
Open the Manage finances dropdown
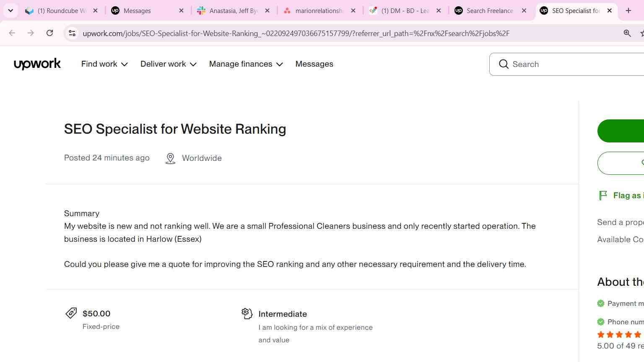pyautogui.click(x=246, y=64)
